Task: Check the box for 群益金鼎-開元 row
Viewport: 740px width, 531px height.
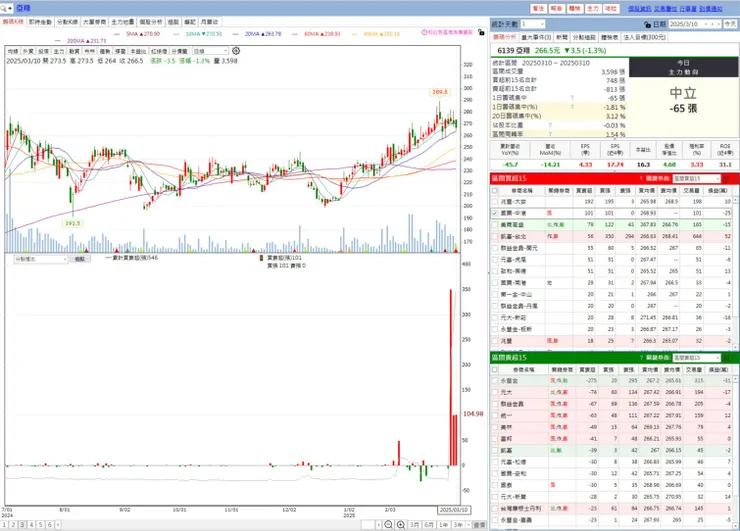Action: [495, 248]
